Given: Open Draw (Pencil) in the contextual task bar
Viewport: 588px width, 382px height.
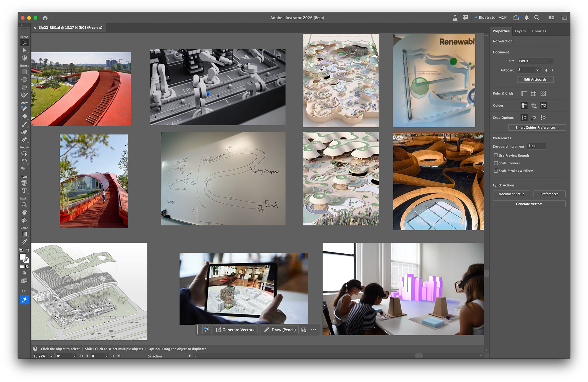Looking at the screenshot, I should tap(279, 330).
